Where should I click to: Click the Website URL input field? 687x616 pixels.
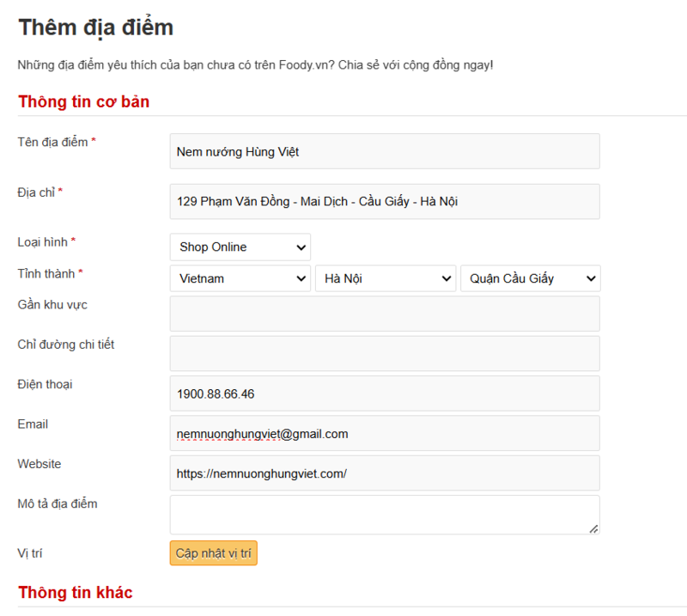[384, 473]
